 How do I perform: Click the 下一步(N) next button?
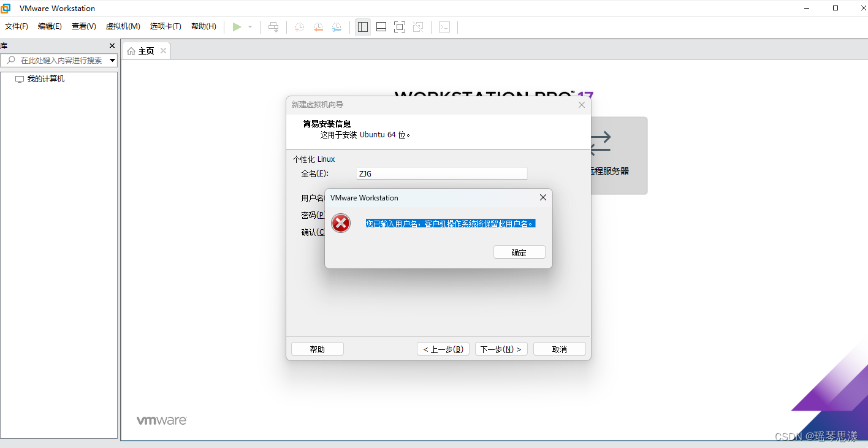point(501,349)
